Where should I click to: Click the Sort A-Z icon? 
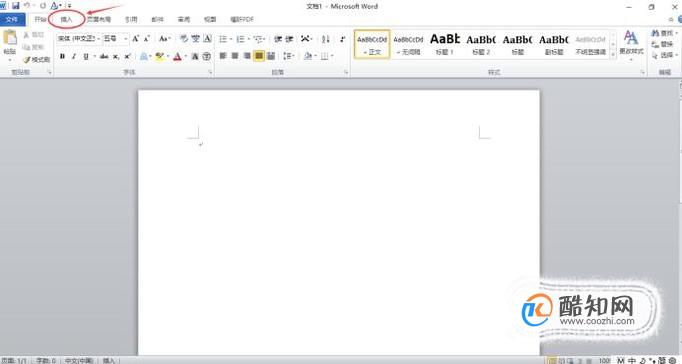click(325, 39)
